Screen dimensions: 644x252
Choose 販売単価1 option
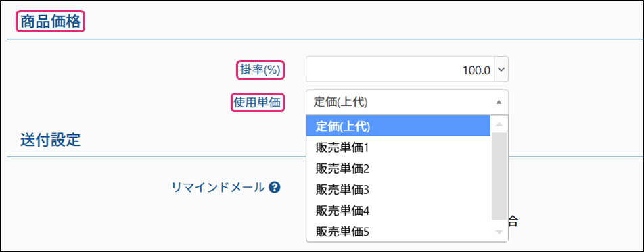point(398,147)
